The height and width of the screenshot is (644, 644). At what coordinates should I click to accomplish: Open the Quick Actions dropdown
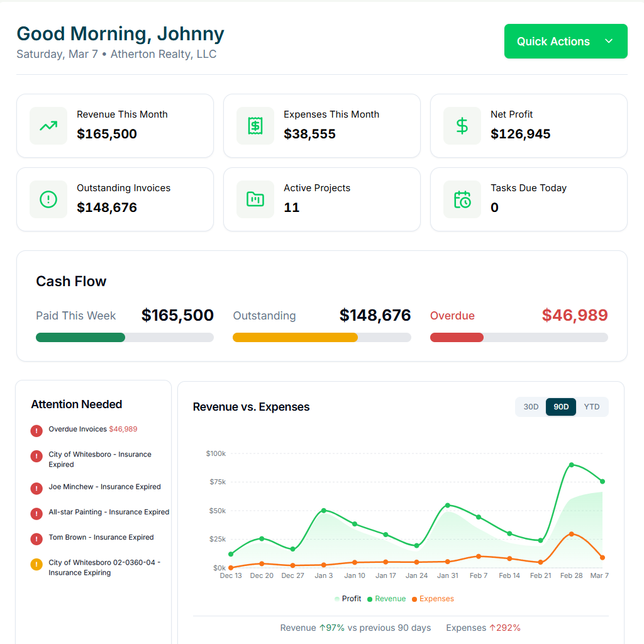pyautogui.click(x=553, y=42)
